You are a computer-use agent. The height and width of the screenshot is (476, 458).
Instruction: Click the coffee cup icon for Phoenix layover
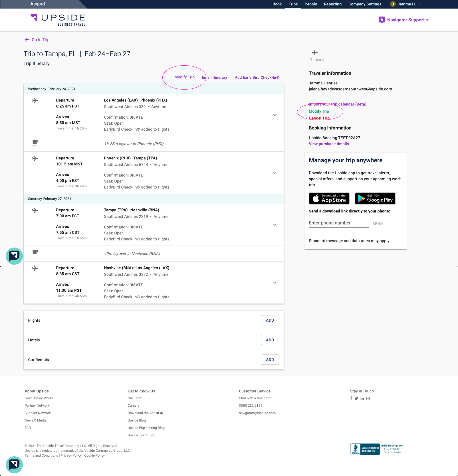pos(35,143)
